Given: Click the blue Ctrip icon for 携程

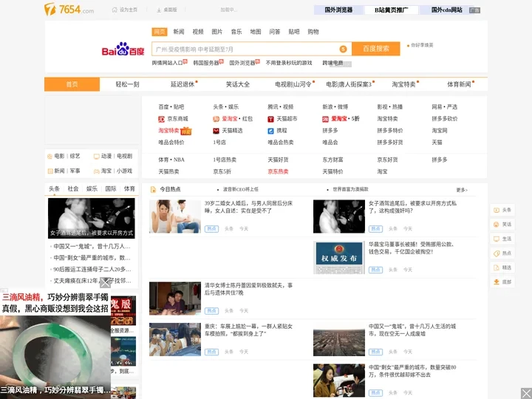Looking at the screenshot, I should [270, 131].
